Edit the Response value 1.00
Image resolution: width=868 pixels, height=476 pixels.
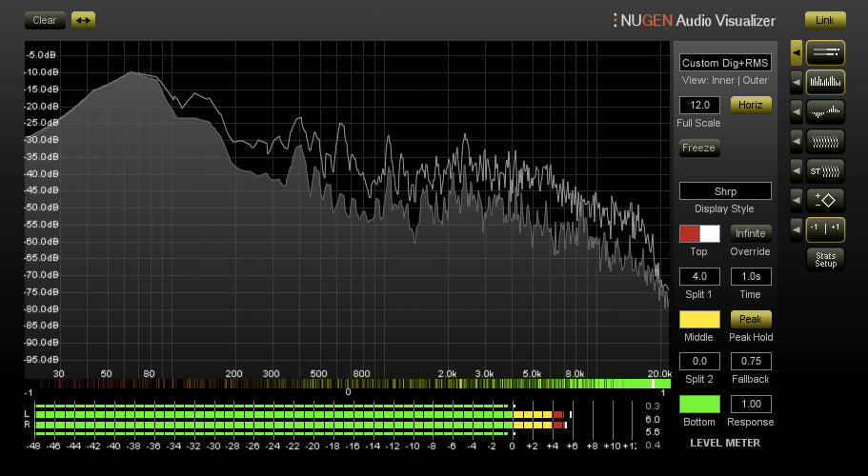[751, 405]
